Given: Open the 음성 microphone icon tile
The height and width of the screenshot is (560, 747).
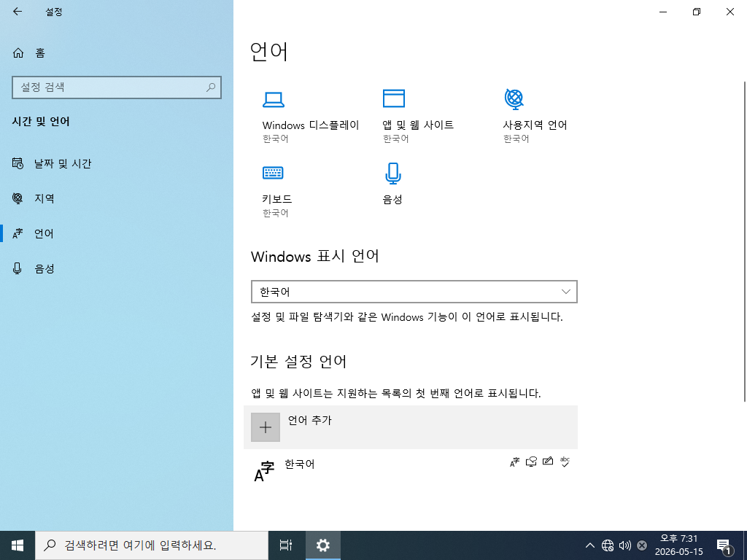Looking at the screenshot, I should (x=392, y=174).
